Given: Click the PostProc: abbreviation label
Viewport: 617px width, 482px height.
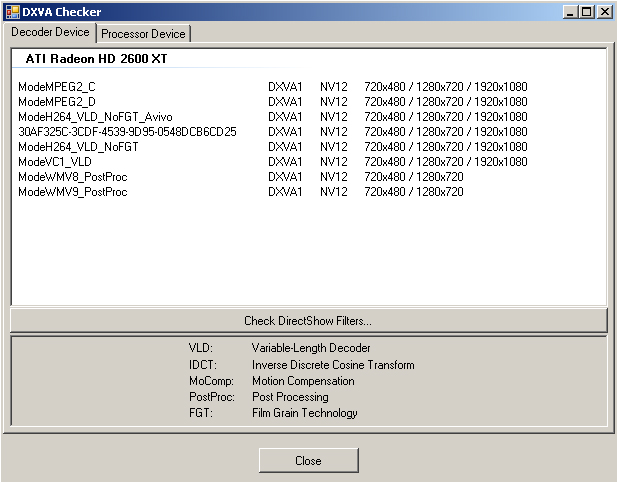Looking at the screenshot, I should click(212, 397).
